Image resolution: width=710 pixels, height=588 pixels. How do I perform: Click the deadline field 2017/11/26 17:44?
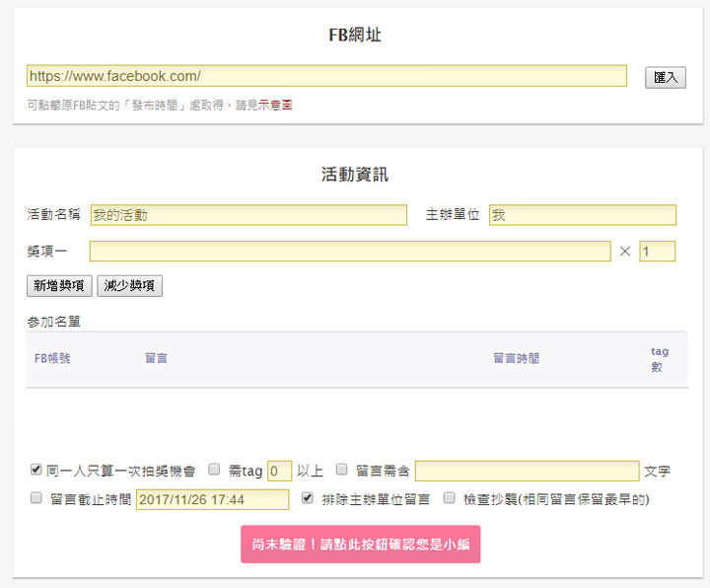point(212,499)
